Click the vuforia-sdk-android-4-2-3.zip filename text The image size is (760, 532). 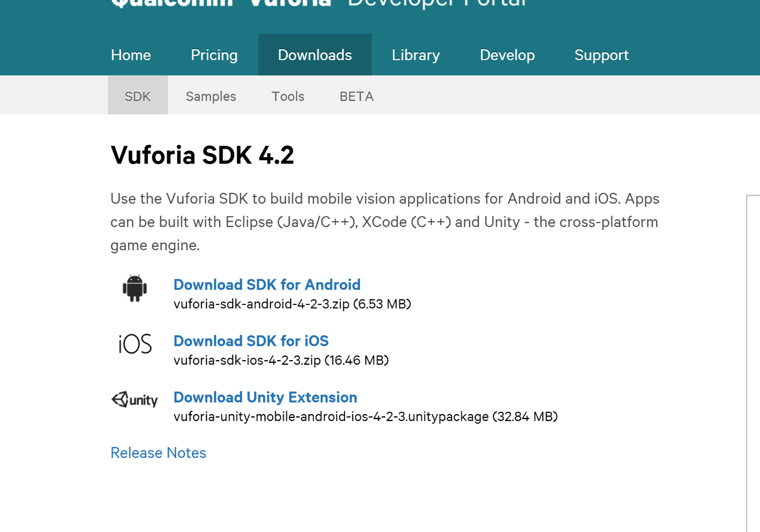[x=262, y=304]
